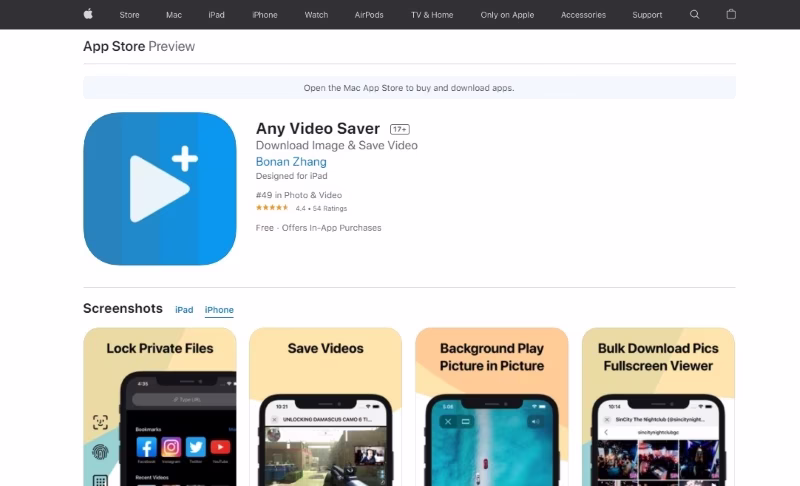Image resolution: width=800 pixels, height=486 pixels.
Task: View the Background Play Picture in Picture screenshot
Action: [x=492, y=406]
